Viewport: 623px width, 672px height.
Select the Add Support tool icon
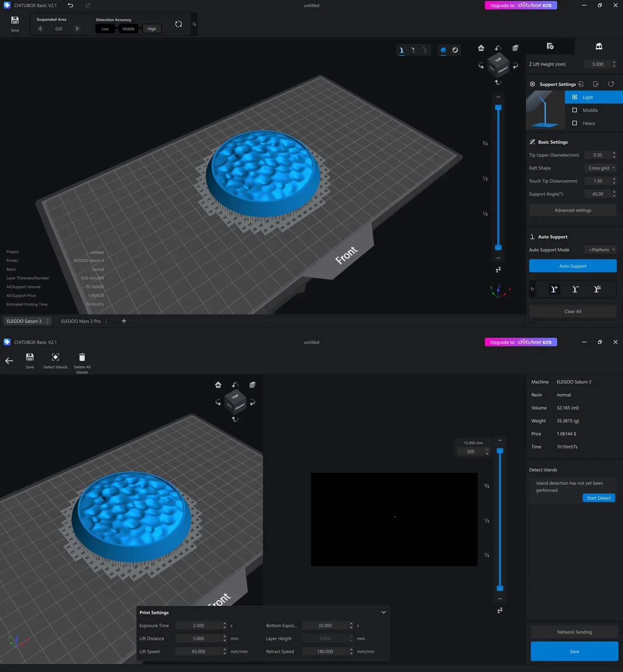click(554, 289)
